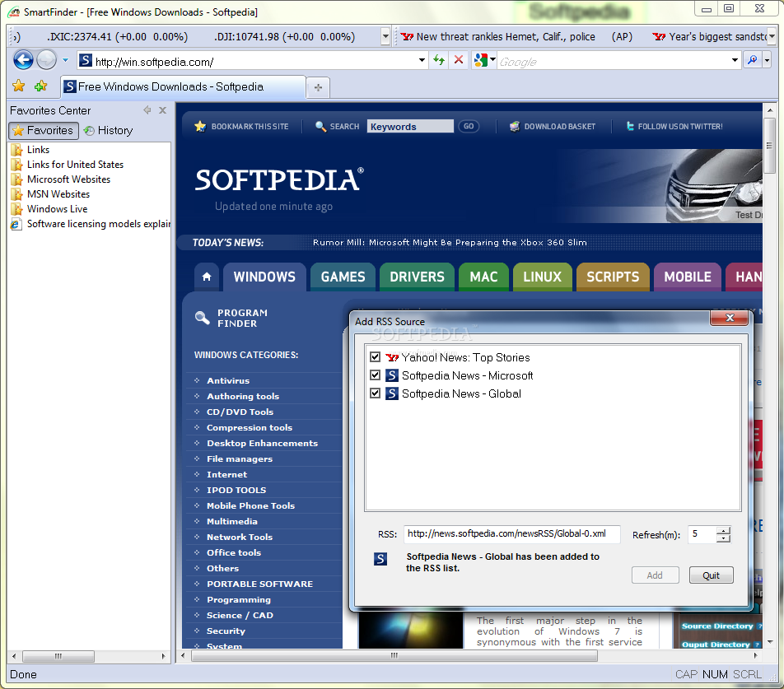Open the news ticker dropdown arrow
This screenshot has height=689, width=784.
tap(772, 36)
